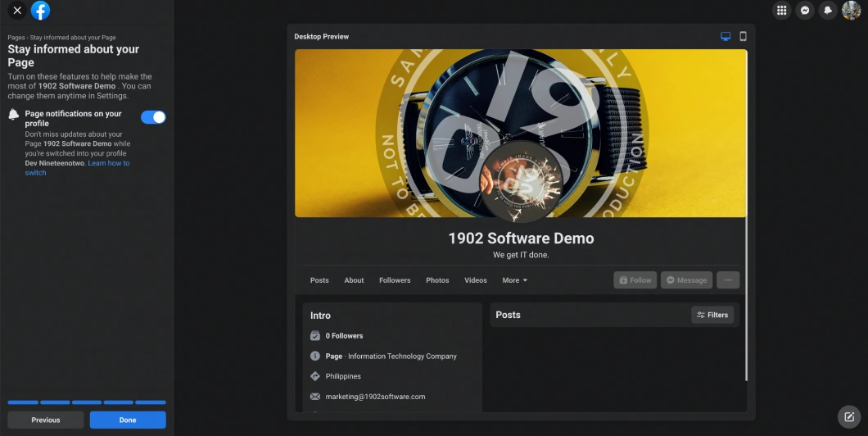Click bell icon beside Page notifications

(x=13, y=114)
